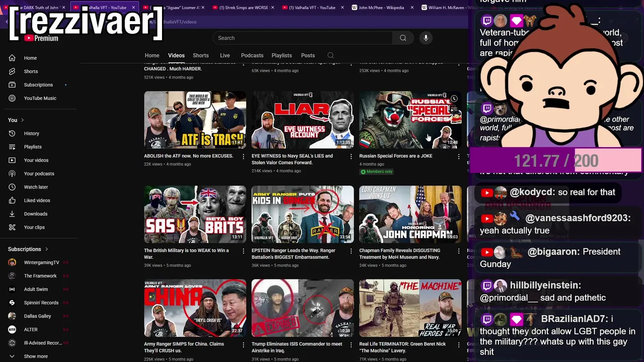Switch to channel Home tab

coord(152,55)
